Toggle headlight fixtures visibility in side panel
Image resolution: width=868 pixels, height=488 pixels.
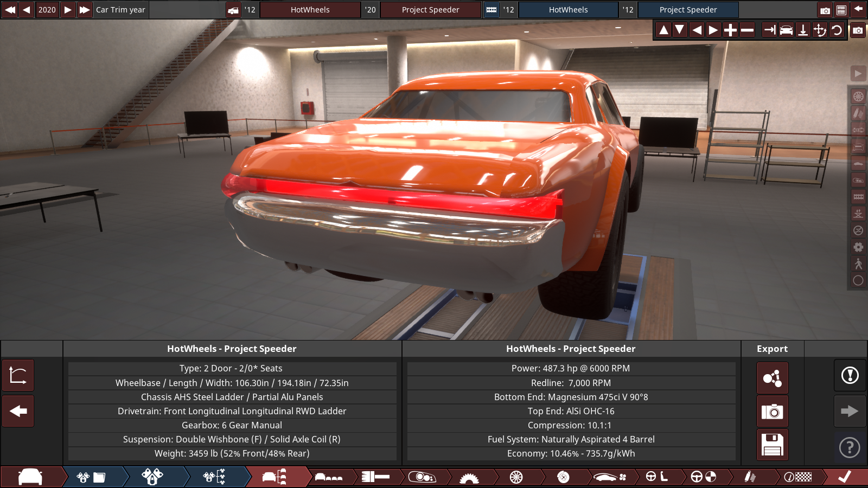pyautogui.click(x=858, y=180)
